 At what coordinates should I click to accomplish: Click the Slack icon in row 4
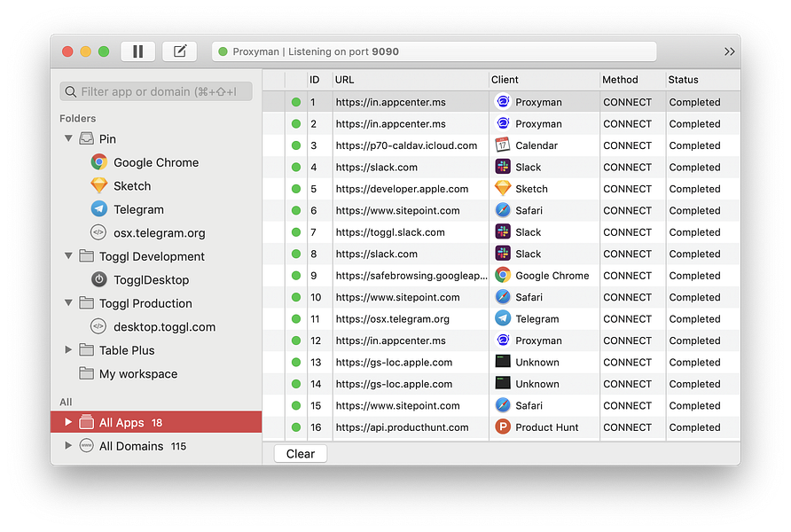point(503,167)
